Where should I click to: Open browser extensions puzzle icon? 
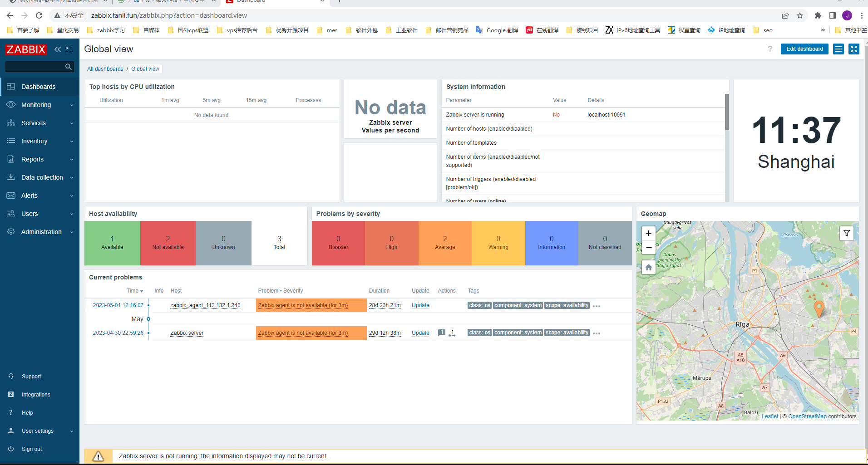click(818, 15)
